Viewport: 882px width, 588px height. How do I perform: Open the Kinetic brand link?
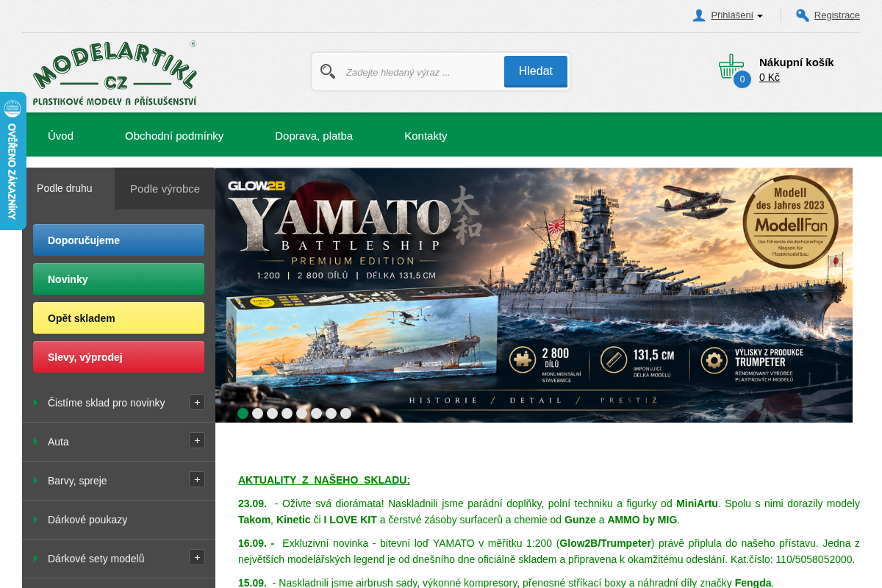[x=293, y=520]
